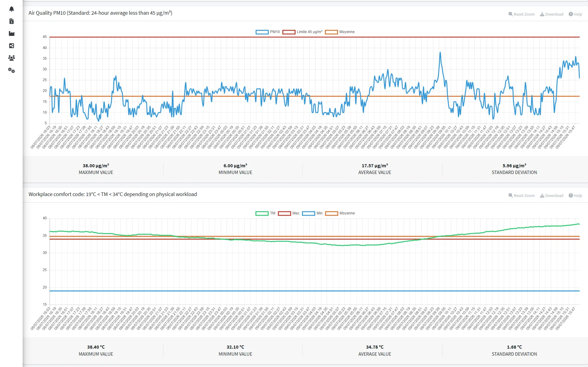Image resolution: width=588 pixels, height=367 pixels.
Task: Reset zoom on the PM10 chart
Action: 522,14
